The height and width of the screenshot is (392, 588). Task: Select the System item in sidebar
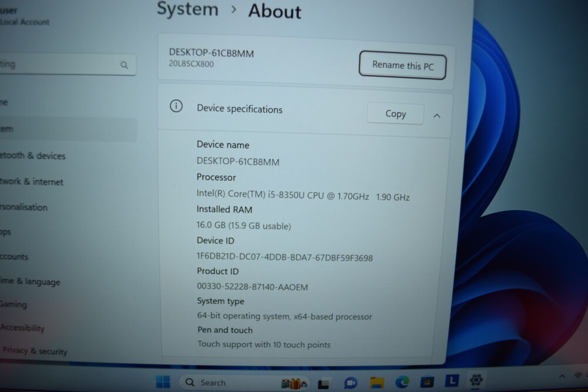(x=68, y=129)
